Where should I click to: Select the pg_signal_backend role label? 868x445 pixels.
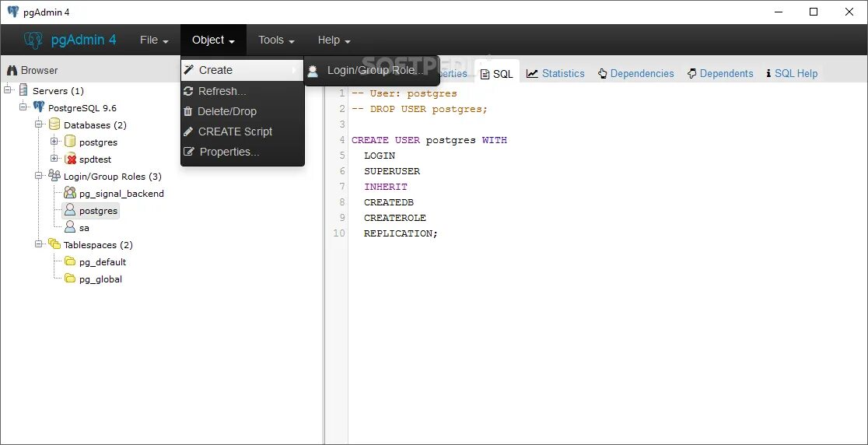(121, 194)
